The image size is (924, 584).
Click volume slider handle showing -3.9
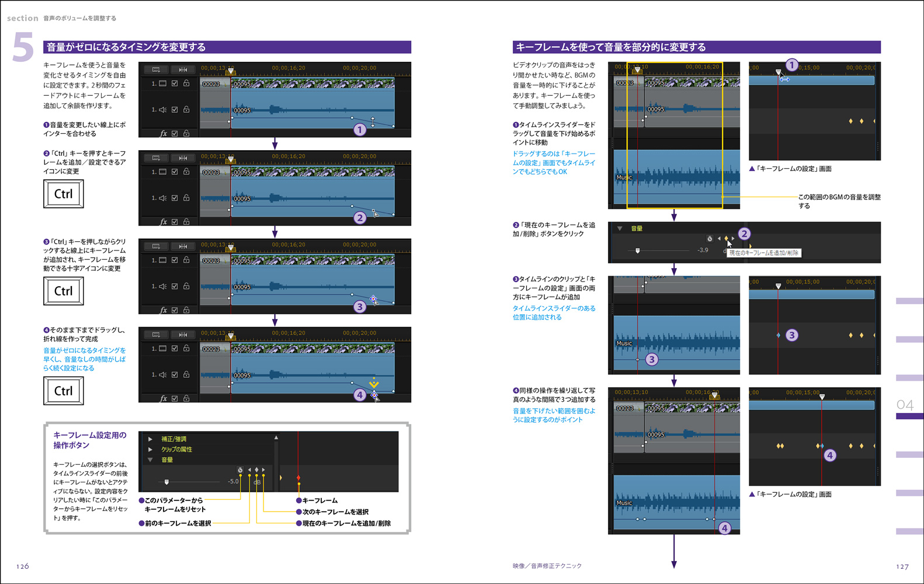pos(637,251)
